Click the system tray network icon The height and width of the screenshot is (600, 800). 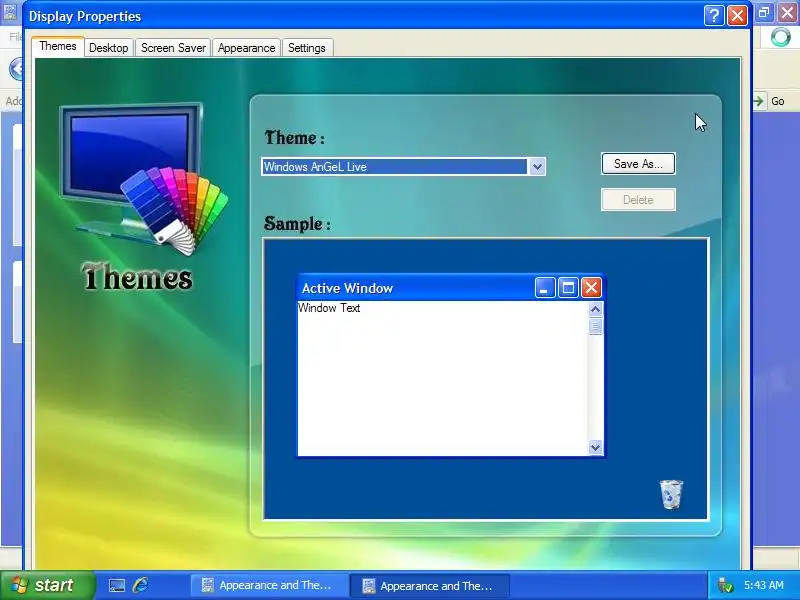(x=725, y=585)
